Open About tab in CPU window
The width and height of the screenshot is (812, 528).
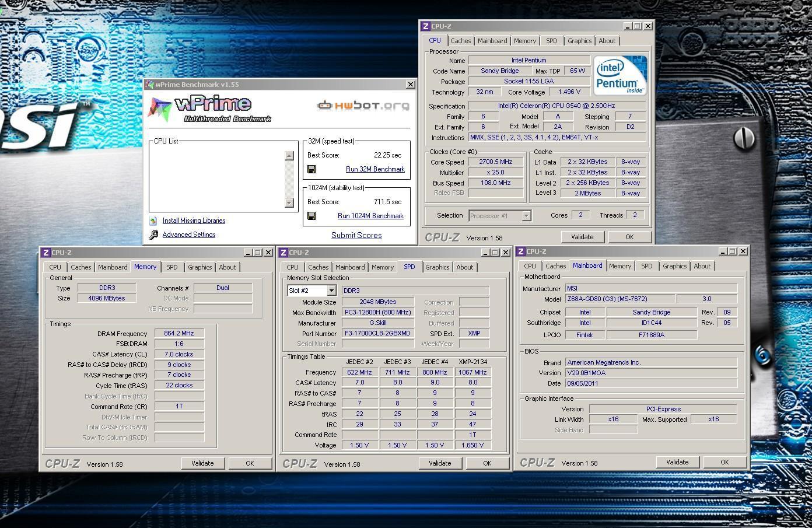[x=607, y=41]
